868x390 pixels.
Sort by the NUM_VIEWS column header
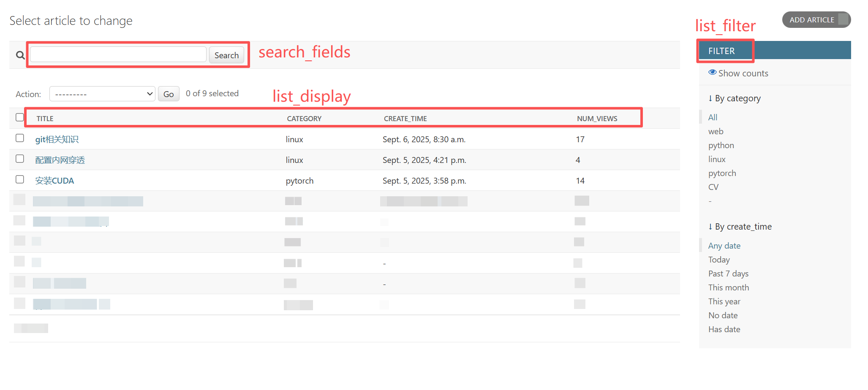[x=597, y=119]
